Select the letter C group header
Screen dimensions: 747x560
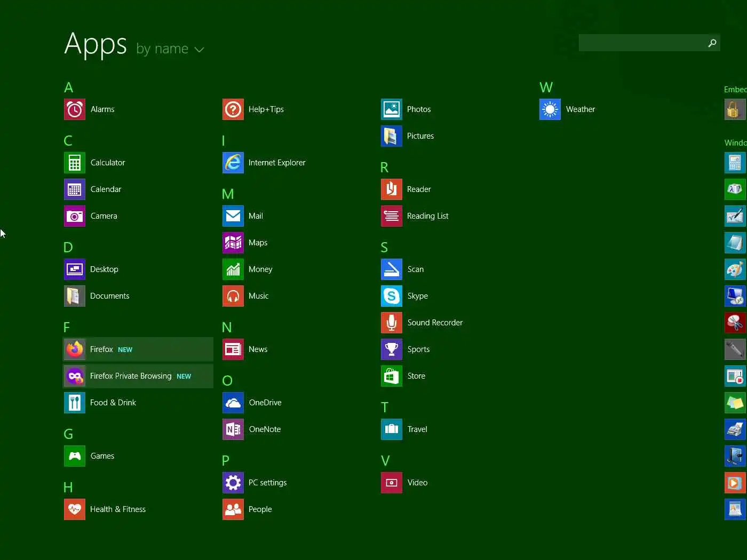tap(68, 141)
